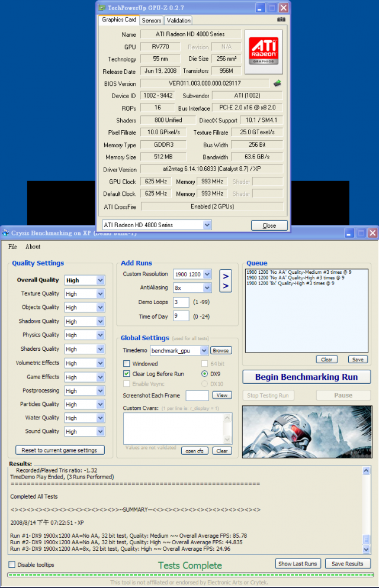Image resolution: width=379 pixels, height=588 pixels.
Task: Click the Stop Testing Run button
Action: (268, 395)
